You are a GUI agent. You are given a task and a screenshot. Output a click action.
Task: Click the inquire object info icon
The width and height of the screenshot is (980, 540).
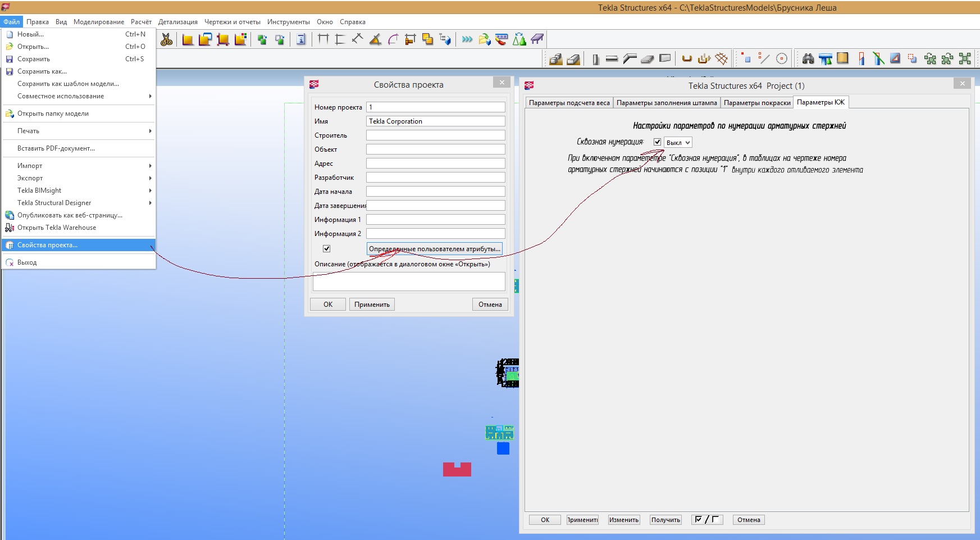302,39
